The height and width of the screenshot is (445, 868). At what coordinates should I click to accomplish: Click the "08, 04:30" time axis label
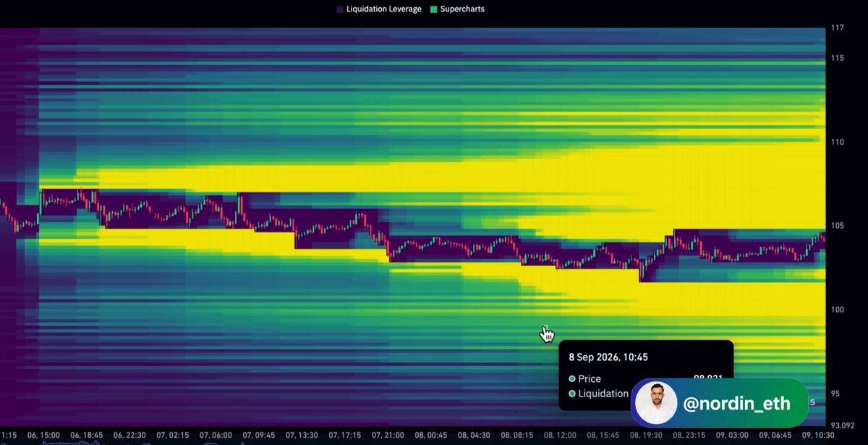pos(474,435)
